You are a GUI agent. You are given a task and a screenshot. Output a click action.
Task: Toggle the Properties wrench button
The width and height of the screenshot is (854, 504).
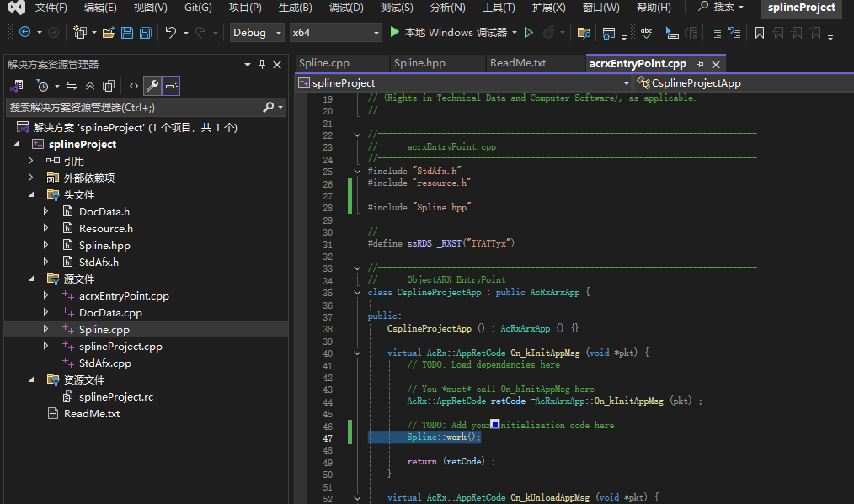[152, 86]
